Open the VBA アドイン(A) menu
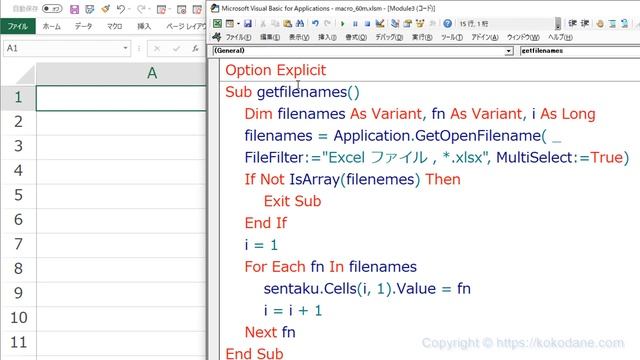 (485, 37)
